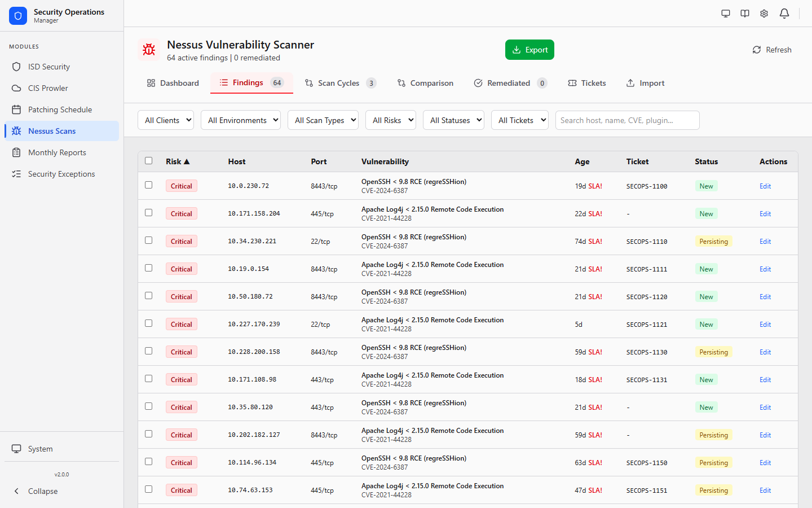Image resolution: width=812 pixels, height=508 pixels.
Task: Toggle the select-all checkbox in table header
Action: pos(149,161)
